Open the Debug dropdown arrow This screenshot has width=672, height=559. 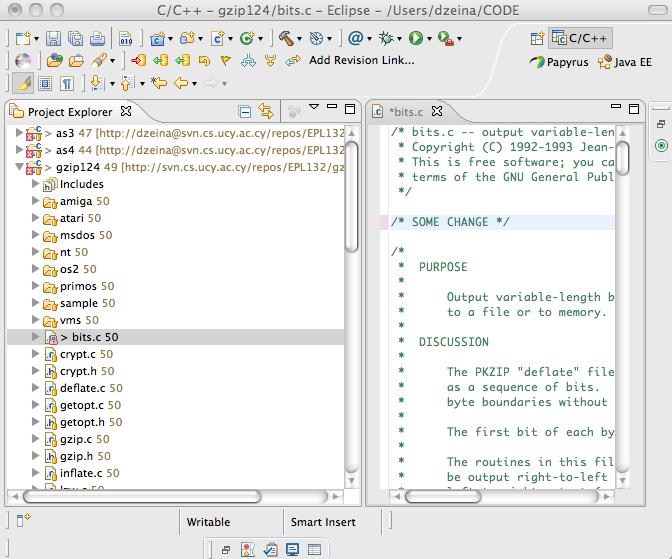click(x=399, y=39)
